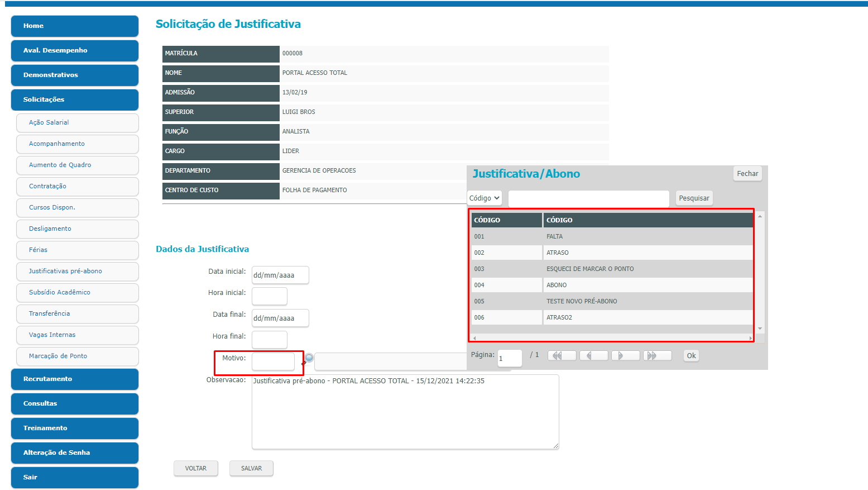
Task: Confirm the page with Ok button
Action: tap(691, 356)
